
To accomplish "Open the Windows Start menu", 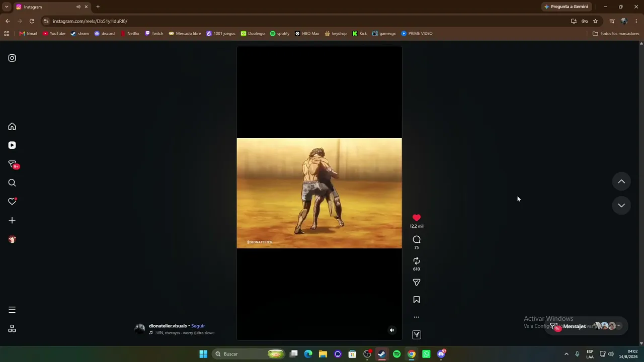I will (x=203, y=354).
